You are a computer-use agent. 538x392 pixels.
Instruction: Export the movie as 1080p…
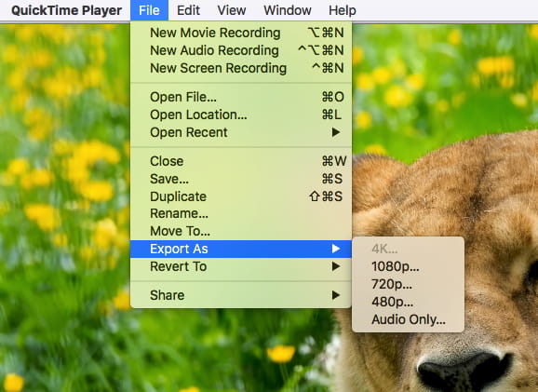[x=408, y=266]
